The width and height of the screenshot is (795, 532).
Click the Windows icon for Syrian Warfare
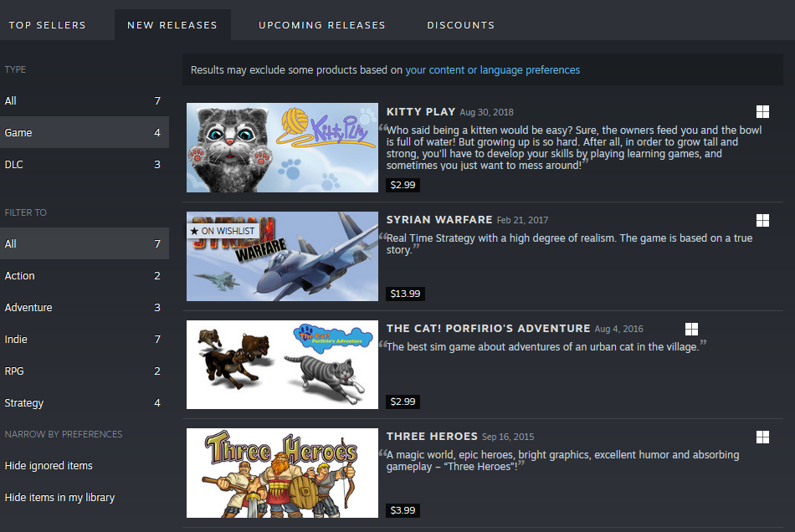tap(762, 220)
